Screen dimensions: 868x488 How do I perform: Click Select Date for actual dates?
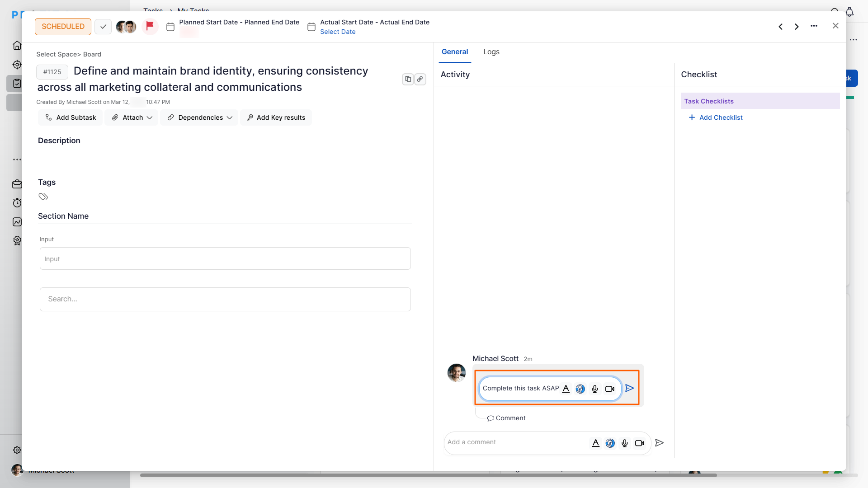pos(338,32)
